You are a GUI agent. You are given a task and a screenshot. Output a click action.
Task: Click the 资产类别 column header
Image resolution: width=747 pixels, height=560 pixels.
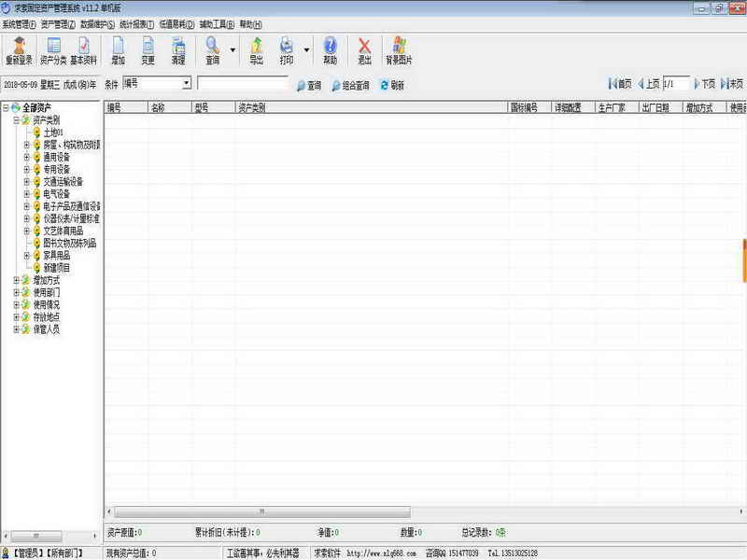(x=372, y=107)
